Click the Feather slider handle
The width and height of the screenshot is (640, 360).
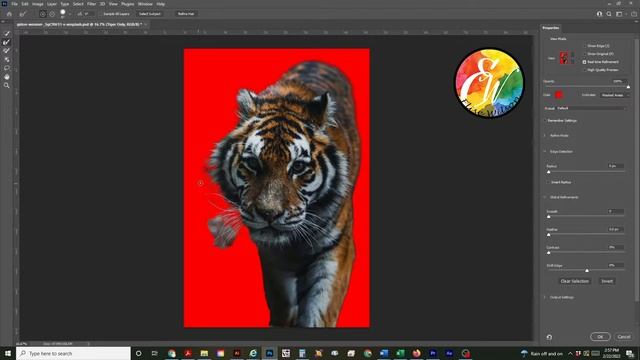click(x=549, y=235)
